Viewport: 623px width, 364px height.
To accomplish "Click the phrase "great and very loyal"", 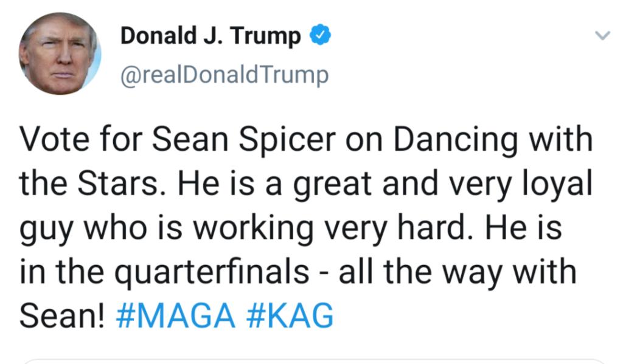I will [443, 185].
